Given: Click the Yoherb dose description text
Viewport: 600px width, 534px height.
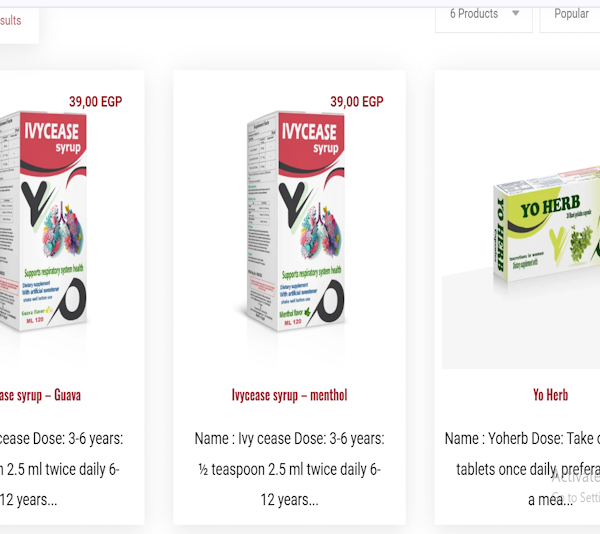Looking at the screenshot, I should coord(522,469).
